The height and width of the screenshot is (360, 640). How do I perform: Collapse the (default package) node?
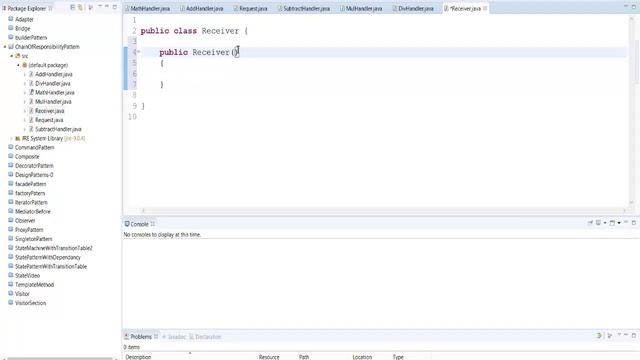[x=18, y=65]
